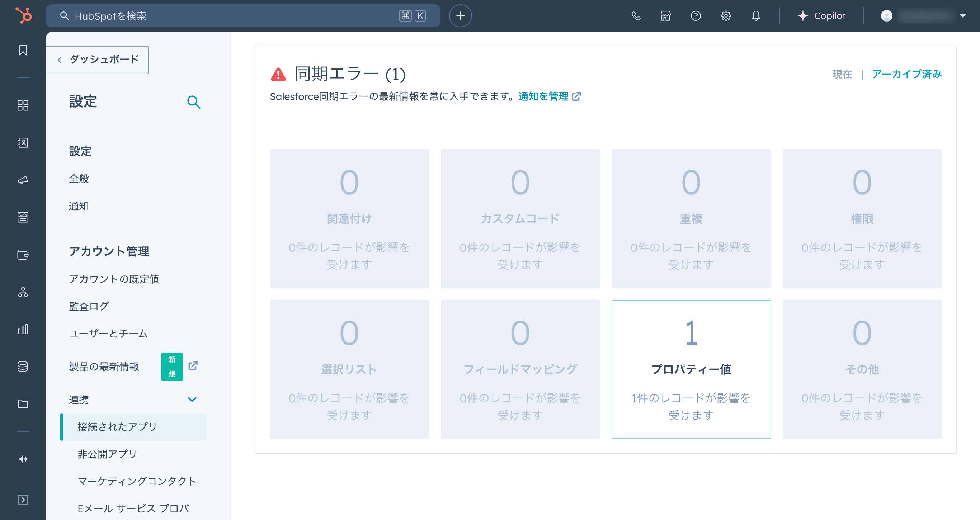Open the フィールドマッピング error card
Screen dimensions: 980x520
520,369
